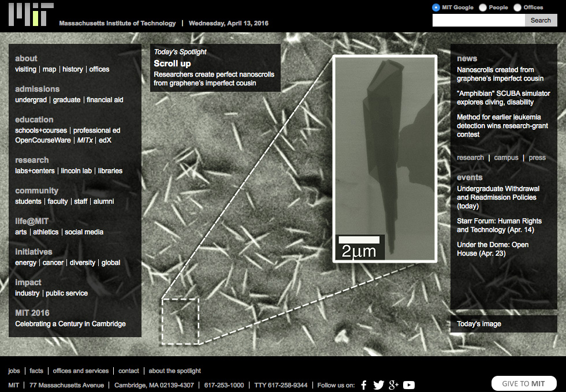Open the 'staff' link
The image size is (566, 392).
[80, 201]
